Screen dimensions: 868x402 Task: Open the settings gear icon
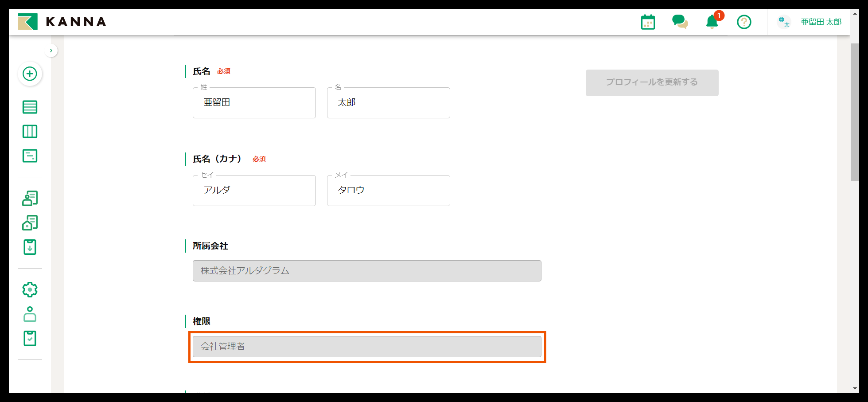pos(30,289)
